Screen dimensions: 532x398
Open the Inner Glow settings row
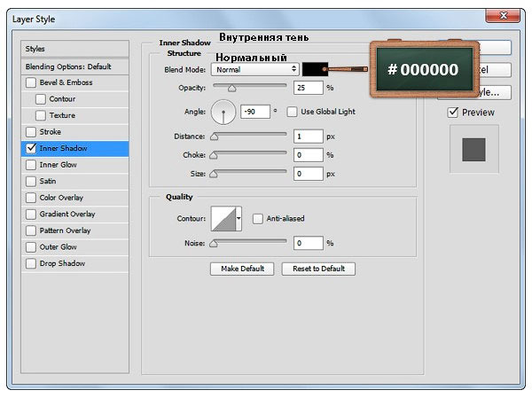tap(75, 165)
